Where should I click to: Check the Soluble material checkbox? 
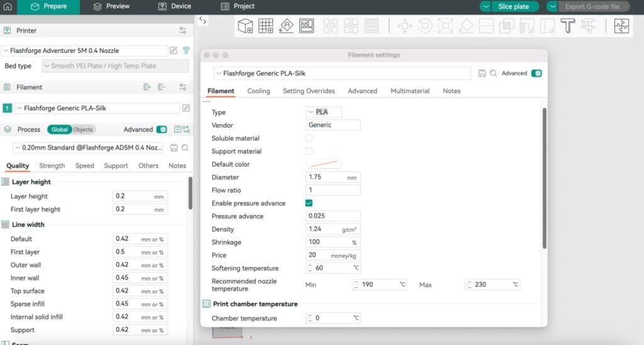pyautogui.click(x=309, y=138)
